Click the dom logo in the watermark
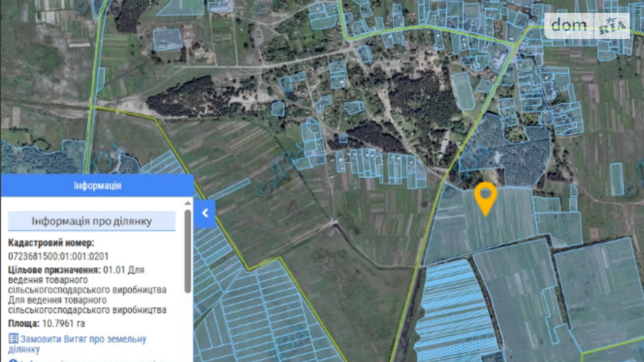The image size is (644, 362). pyautogui.click(x=569, y=26)
